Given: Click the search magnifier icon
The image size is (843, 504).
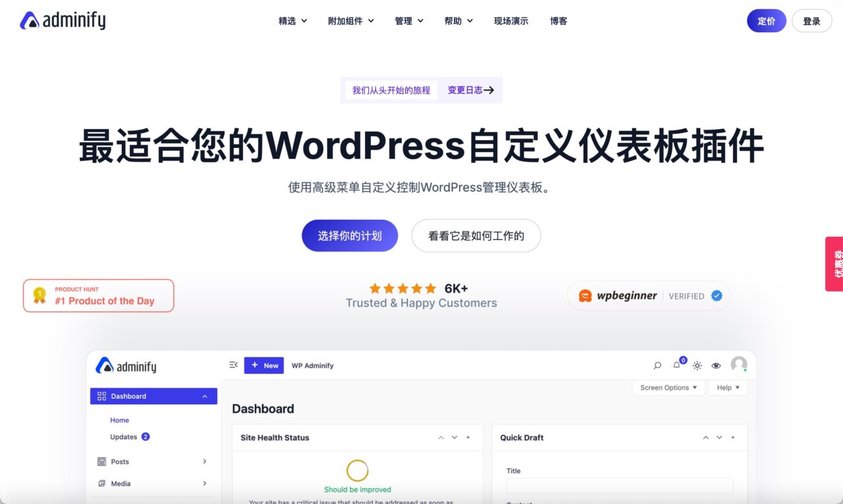Looking at the screenshot, I should (x=657, y=365).
